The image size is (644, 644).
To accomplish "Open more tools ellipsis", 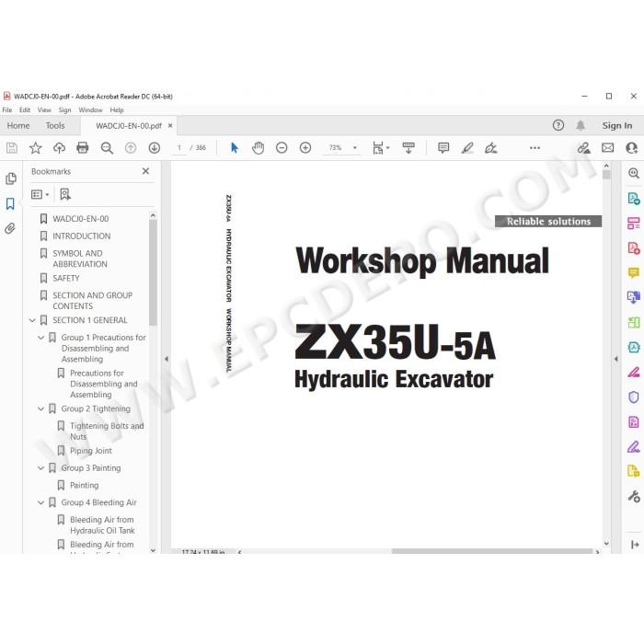I will coord(535,148).
